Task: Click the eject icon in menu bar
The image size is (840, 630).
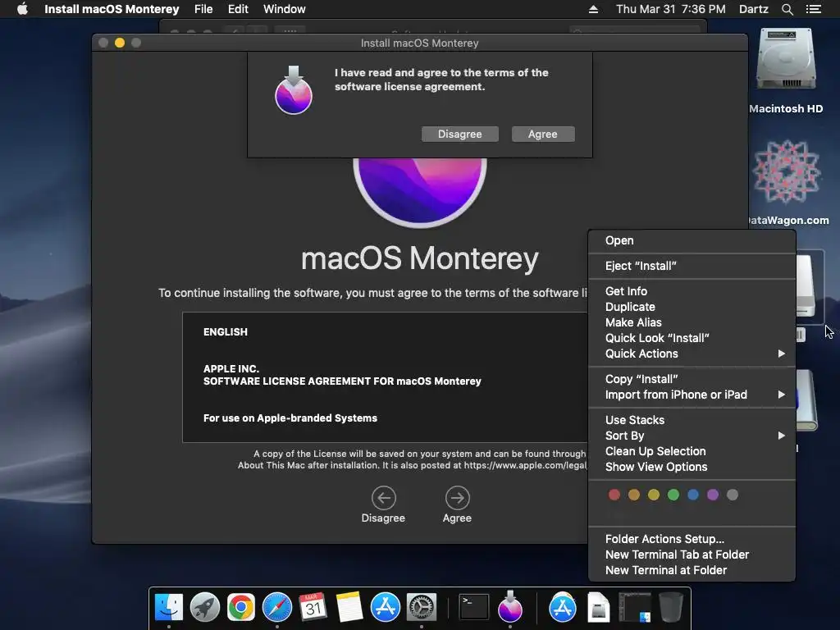Action: coord(593,9)
